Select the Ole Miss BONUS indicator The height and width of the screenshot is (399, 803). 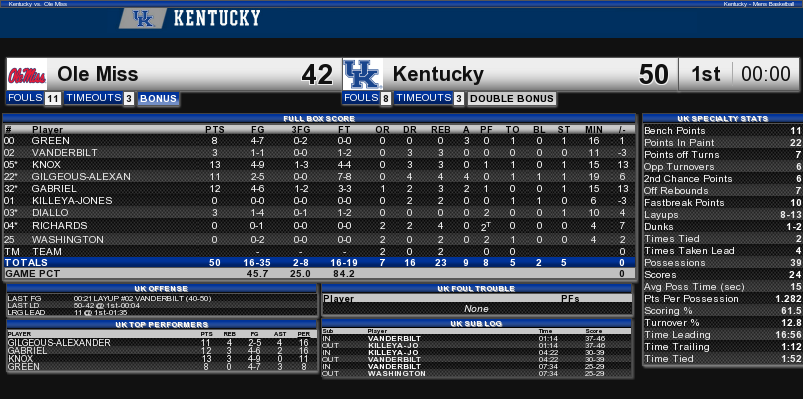pos(158,99)
